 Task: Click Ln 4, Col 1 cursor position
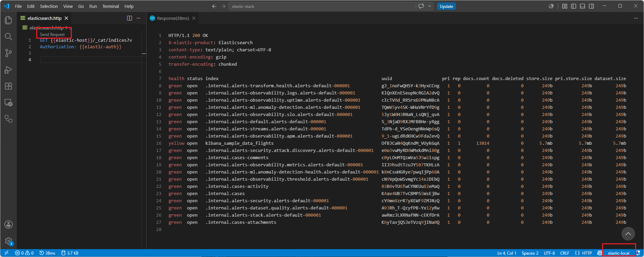click(507, 253)
